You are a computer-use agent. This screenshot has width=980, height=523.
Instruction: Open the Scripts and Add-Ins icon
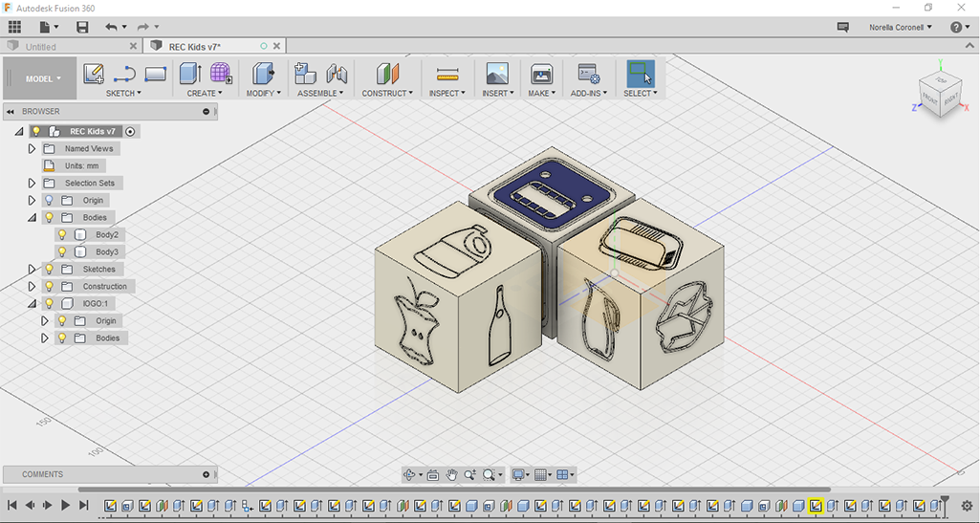pyautogui.click(x=589, y=74)
